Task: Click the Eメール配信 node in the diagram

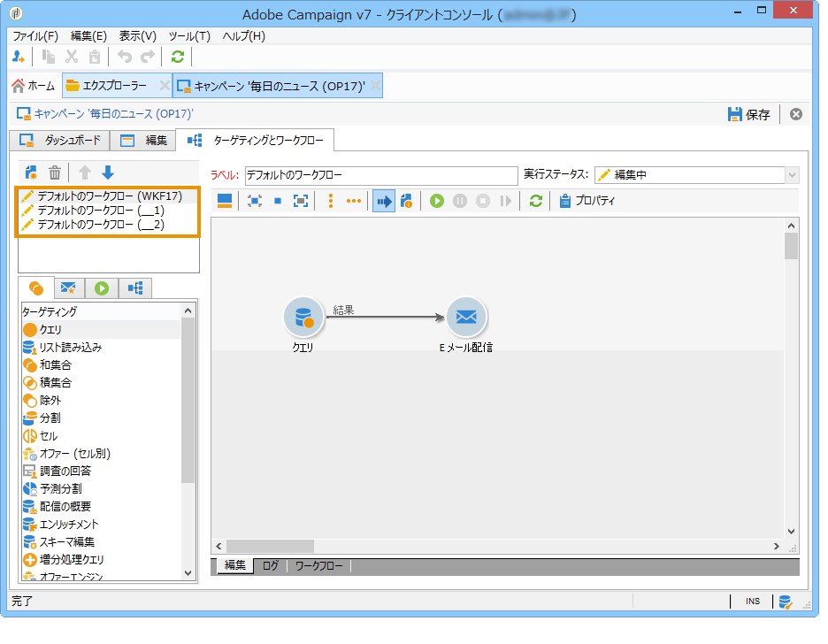Action: pos(466,317)
